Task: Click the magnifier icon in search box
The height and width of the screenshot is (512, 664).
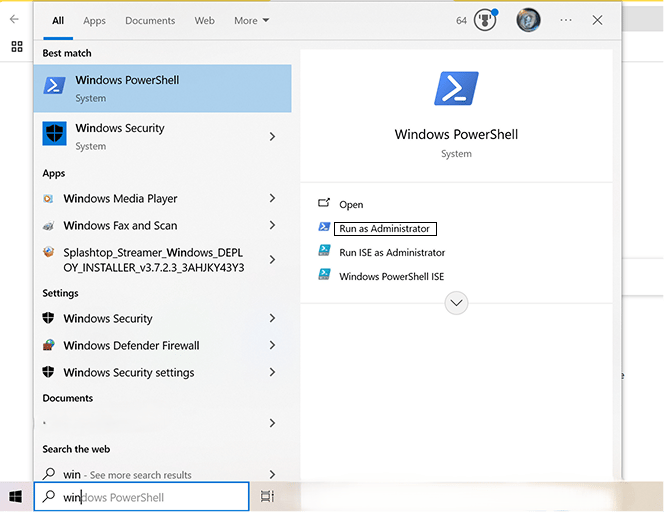Action: [49, 496]
